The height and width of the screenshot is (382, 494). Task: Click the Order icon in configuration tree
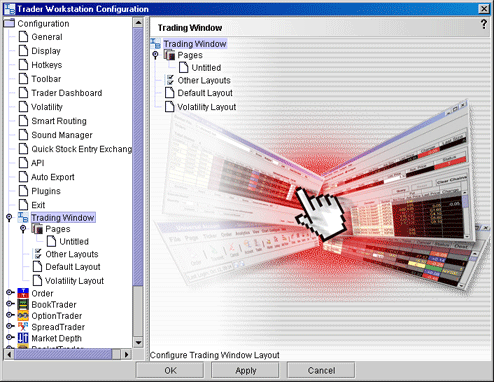point(23,293)
